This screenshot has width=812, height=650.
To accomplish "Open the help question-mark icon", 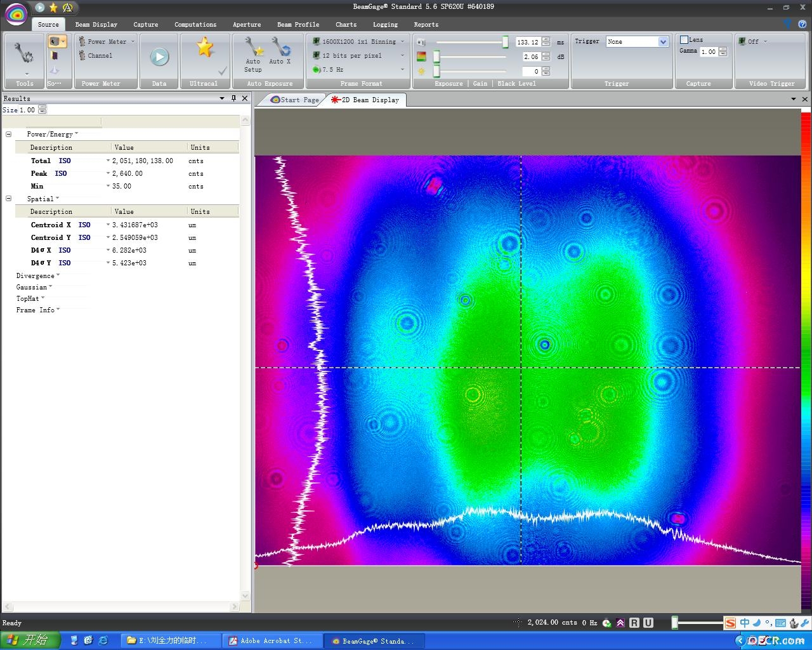I will [802, 24].
